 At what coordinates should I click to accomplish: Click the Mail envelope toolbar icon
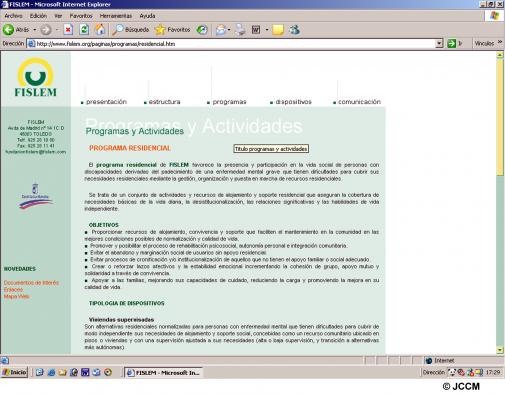coord(221,30)
